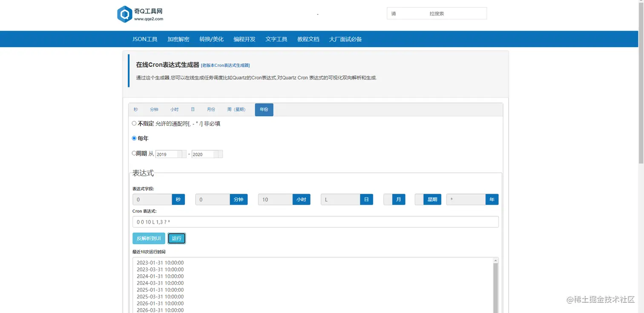Click the narrow 星期 expression field
644x313 pixels.
point(419,199)
